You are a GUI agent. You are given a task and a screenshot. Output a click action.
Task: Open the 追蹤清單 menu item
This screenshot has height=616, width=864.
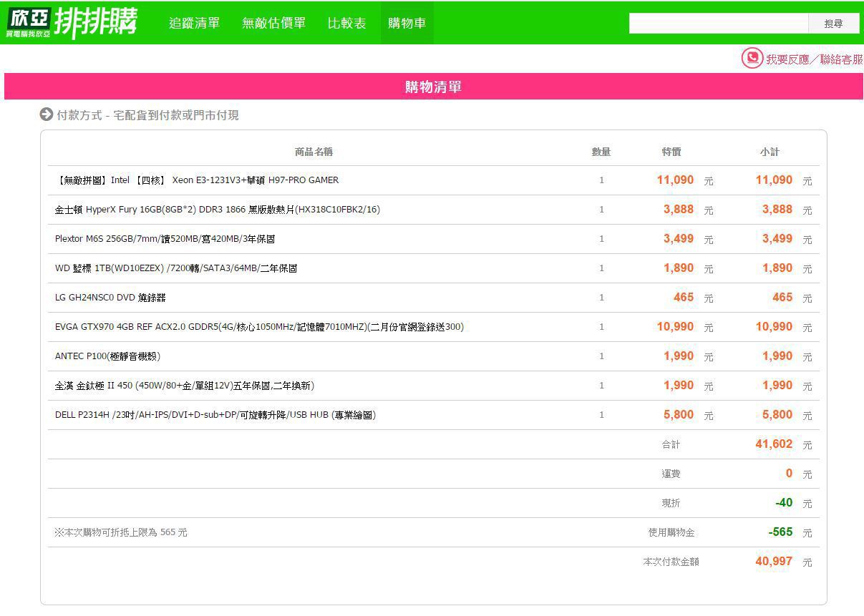(x=194, y=23)
